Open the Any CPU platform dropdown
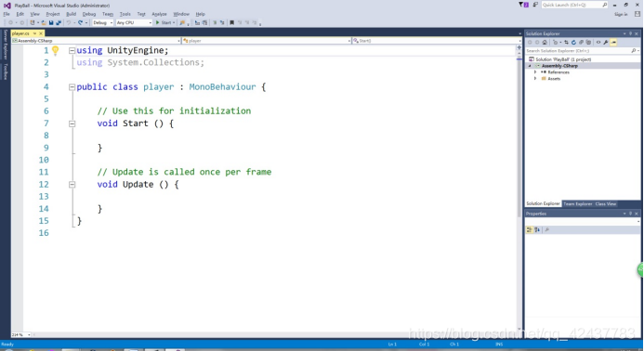Image resolution: width=644 pixels, height=351 pixels. (134, 22)
